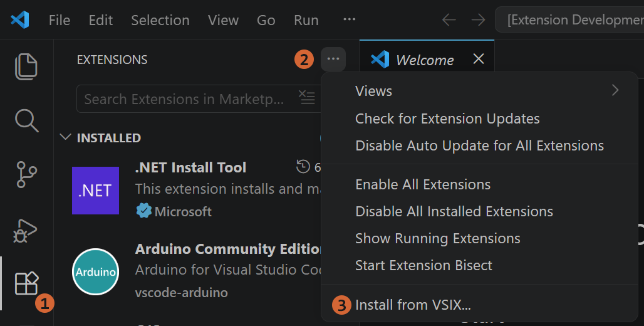
Task: Click the VS Code logo in title bar
Action: [x=19, y=19]
